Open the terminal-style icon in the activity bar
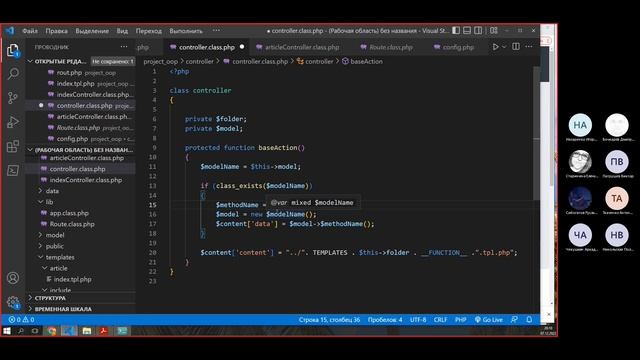Viewport: 640px width, 360px height. pyautogui.click(x=13, y=170)
